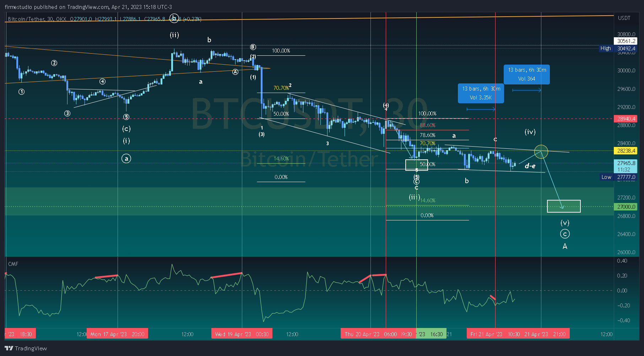Select the Wed 19 Apr '23 00:30 time label
This screenshot has width=644, height=356.
[242, 334]
